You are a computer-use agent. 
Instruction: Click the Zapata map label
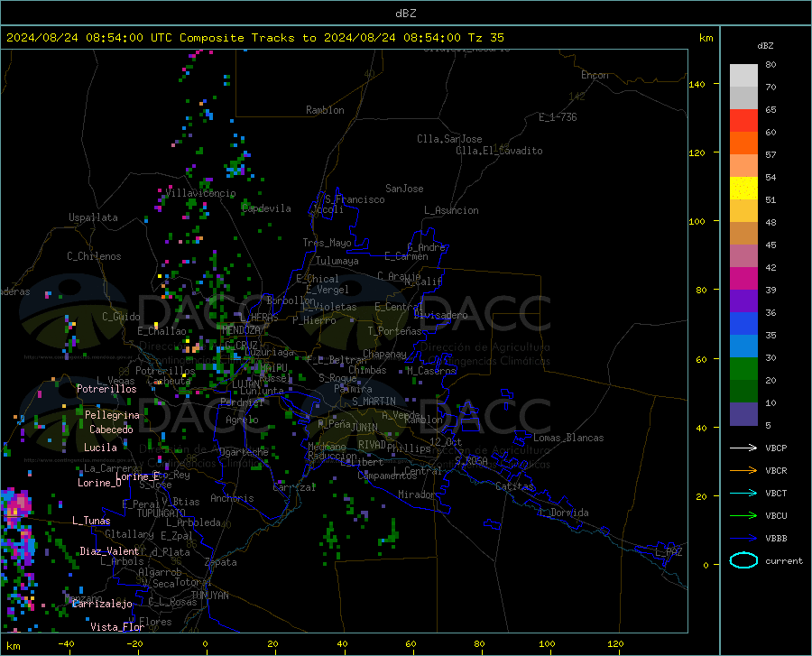tap(221, 562)
